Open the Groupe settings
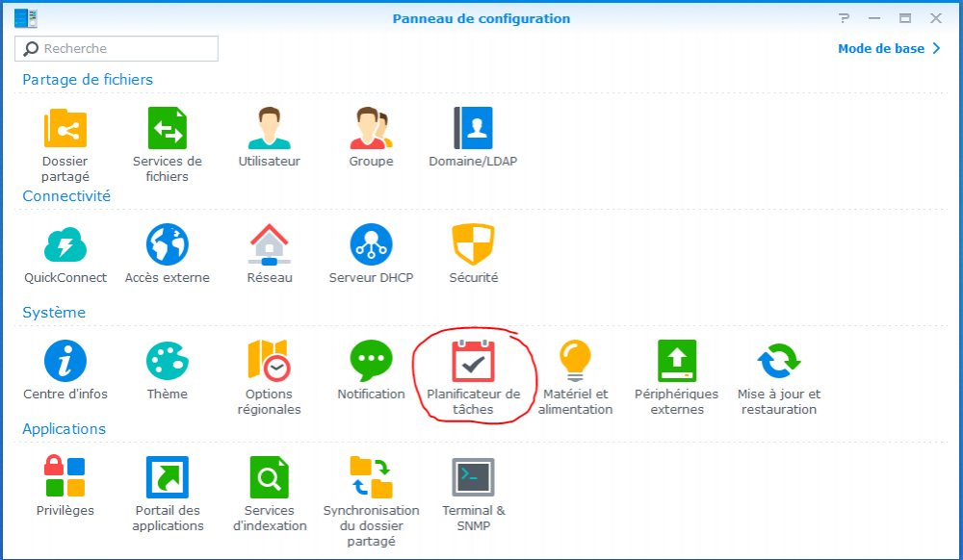The height and width of the screenshot is (560, 963). coord(371,129)
